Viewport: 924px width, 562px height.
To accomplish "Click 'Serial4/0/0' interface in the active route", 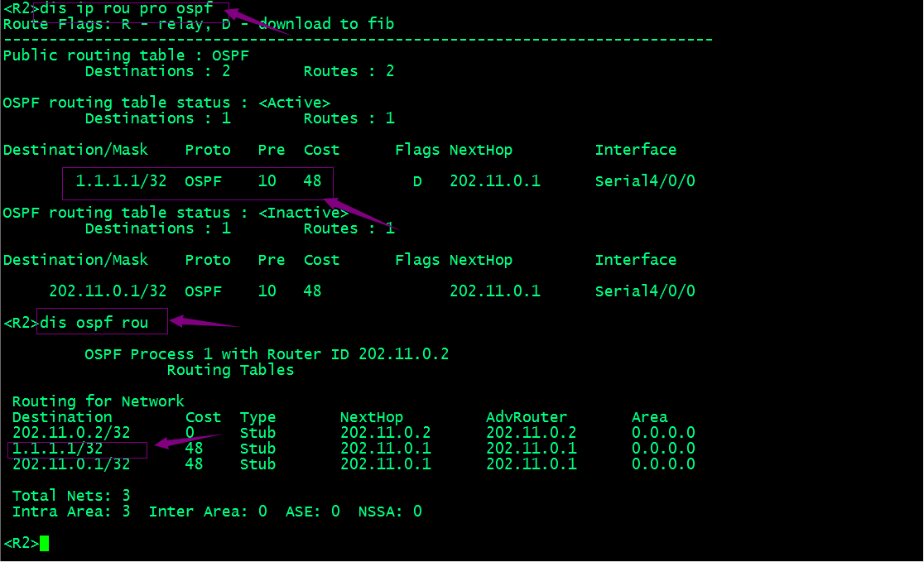I will click(645, 181).
